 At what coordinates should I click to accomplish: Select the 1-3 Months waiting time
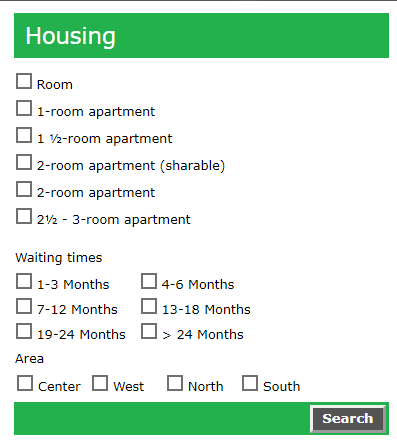(24, 281)
